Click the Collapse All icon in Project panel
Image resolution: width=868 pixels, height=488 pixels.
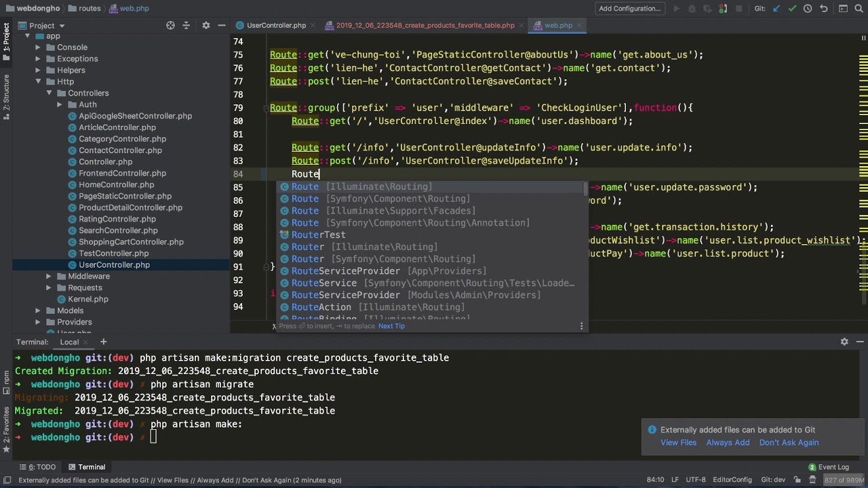pos(186,26)
